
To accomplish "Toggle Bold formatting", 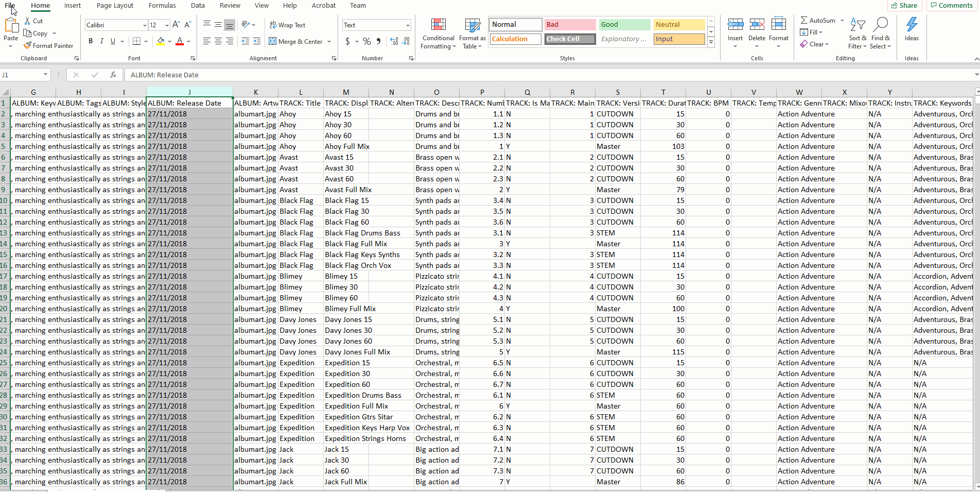I will [91, 41].
